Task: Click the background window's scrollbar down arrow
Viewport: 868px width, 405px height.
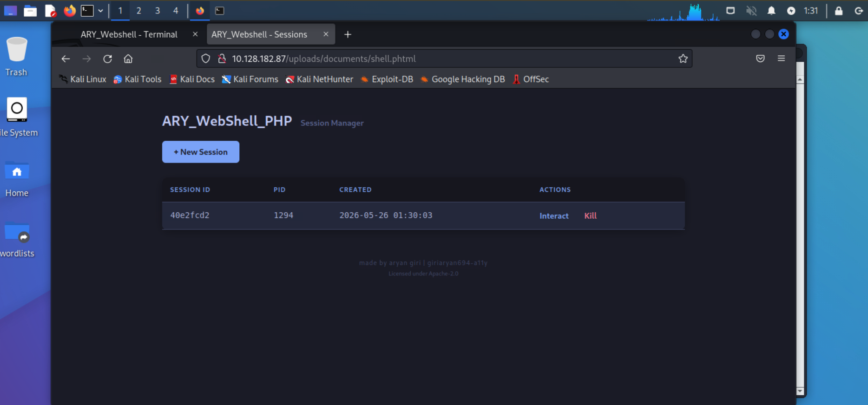Action: coord(800,391)
